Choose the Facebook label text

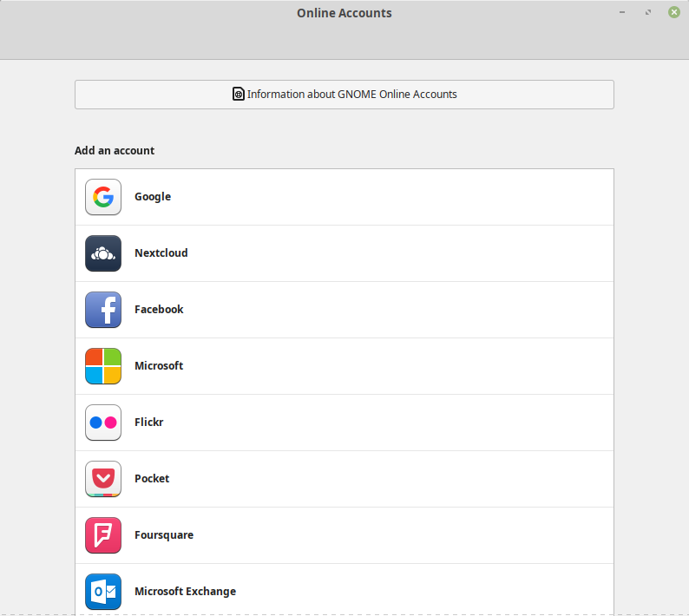coord(159,310)
